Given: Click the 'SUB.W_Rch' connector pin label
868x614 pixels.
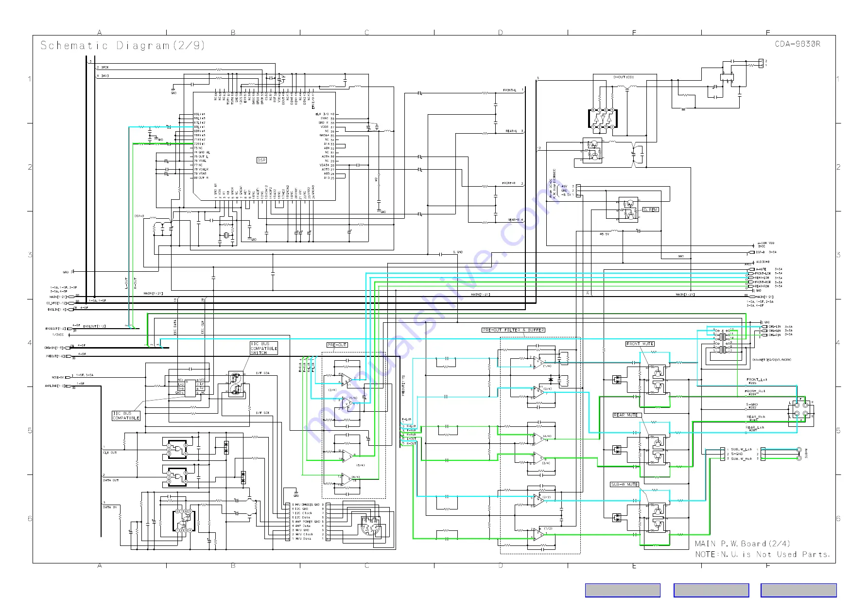Looking at the screenshot, I should click(x=741, y=459).
